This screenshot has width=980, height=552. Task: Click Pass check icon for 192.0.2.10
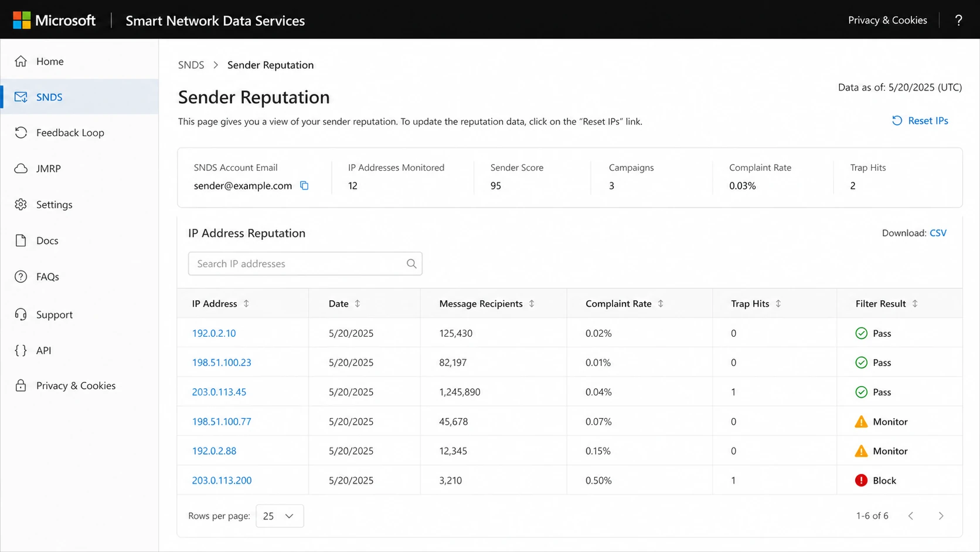[861, 333]
